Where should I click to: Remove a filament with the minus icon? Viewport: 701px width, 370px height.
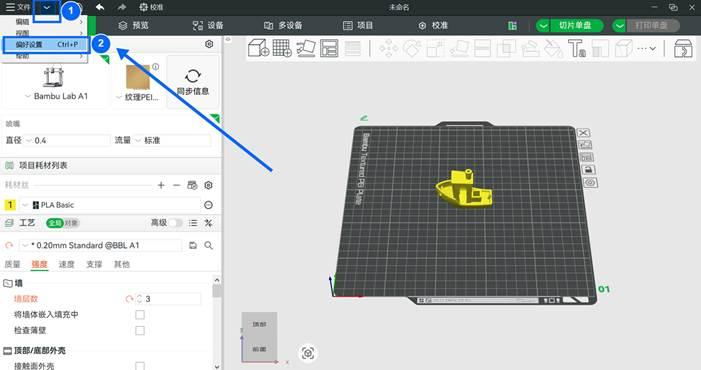(x=177, y=185)
